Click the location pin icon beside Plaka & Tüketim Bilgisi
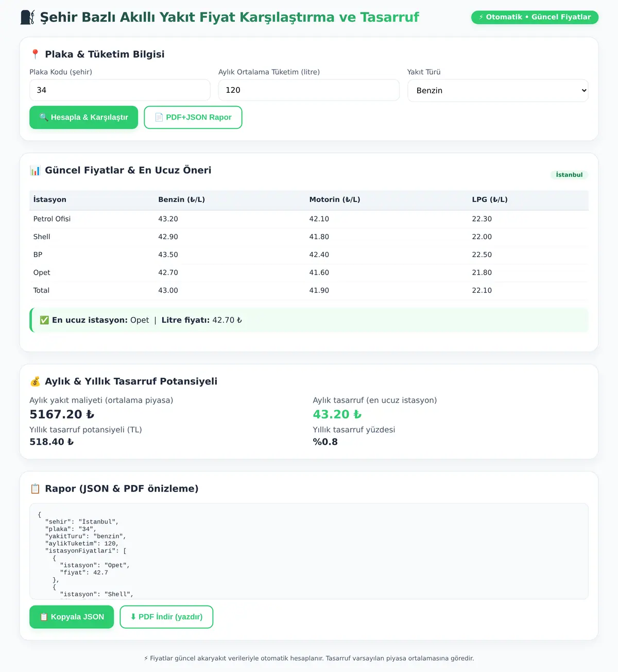The height and width of the screenshot is (672, 618). click(x=35, y=54)
